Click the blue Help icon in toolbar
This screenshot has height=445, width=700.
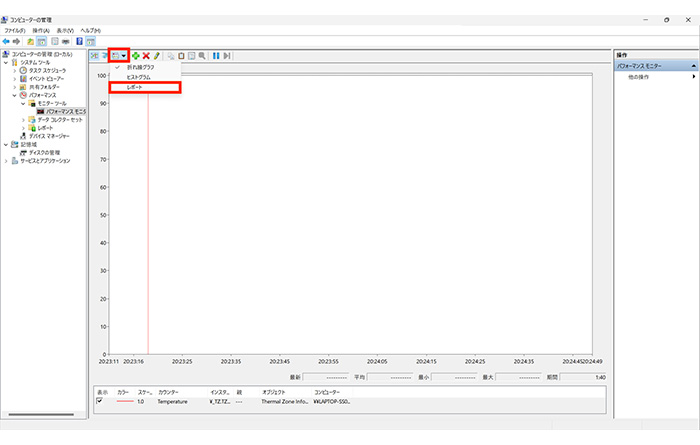click(x=79, y=41)
